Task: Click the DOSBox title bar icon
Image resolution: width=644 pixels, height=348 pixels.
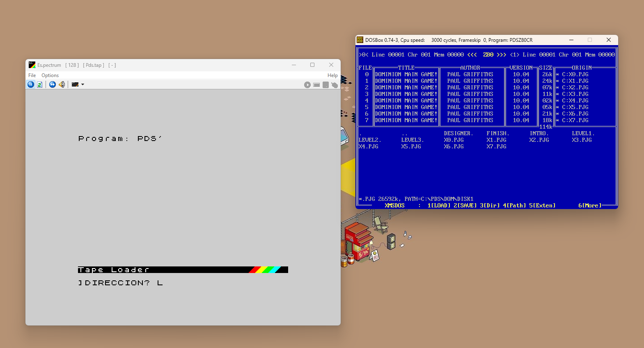Action: click(x=360, y=40)
